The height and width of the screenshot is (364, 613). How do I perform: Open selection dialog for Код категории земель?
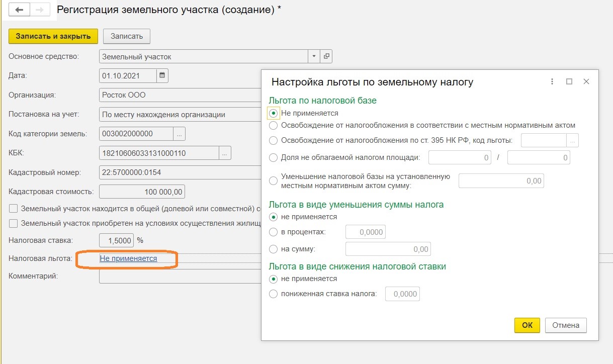[180, 134]
